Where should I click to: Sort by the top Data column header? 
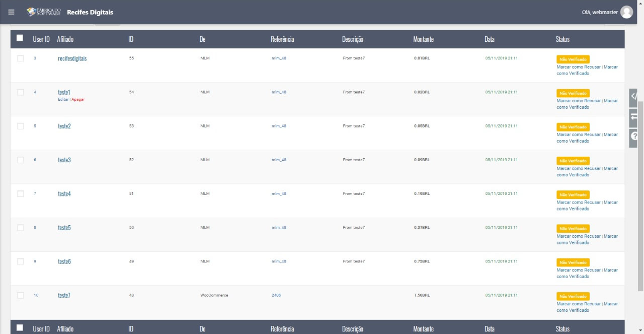pyautogui.click(x=490, y=39)
